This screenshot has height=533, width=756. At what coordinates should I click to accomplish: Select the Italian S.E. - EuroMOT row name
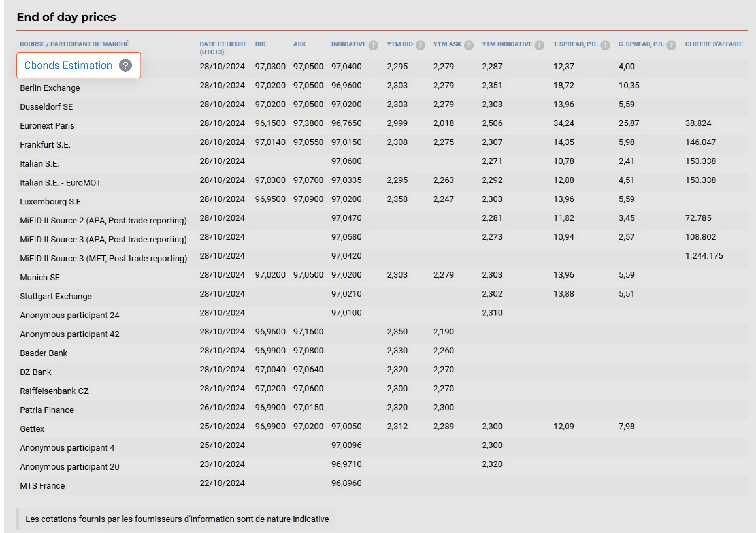click(x=60, y=182)
